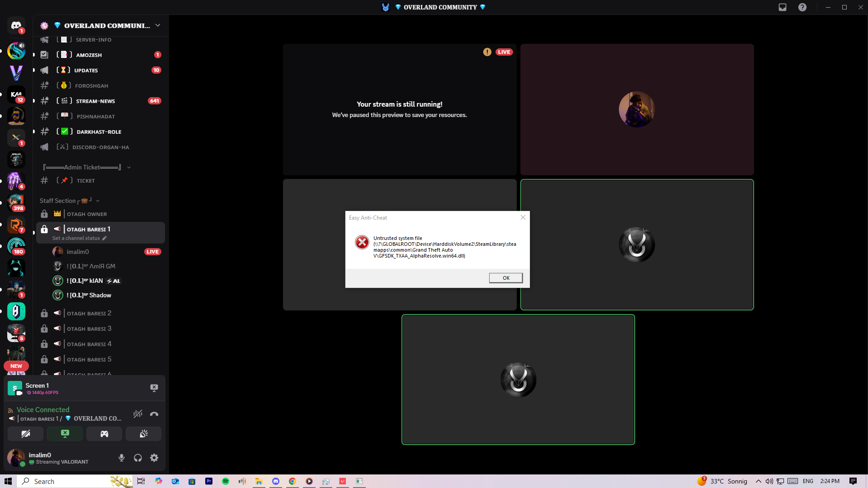This screenshot has width=868, height=488.
Task: Open the DARKHAST-ROLE channel
Action: (x=100, y=131)
